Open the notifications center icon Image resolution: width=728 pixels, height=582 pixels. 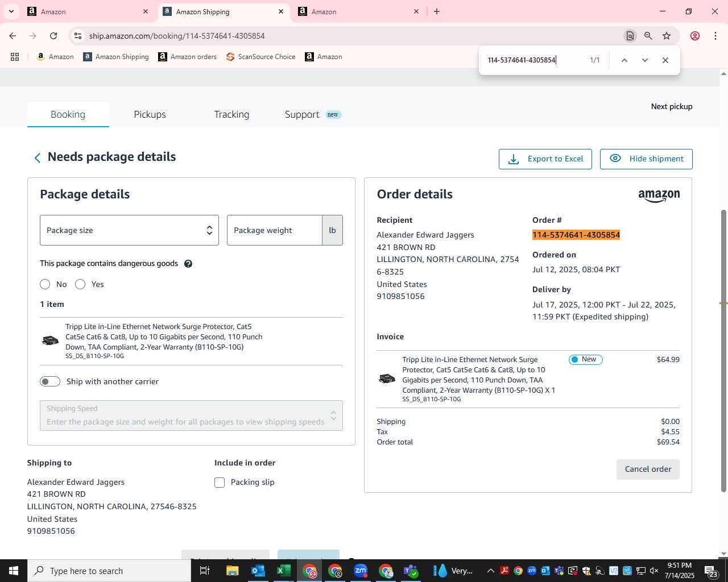[x=710, y=571]
